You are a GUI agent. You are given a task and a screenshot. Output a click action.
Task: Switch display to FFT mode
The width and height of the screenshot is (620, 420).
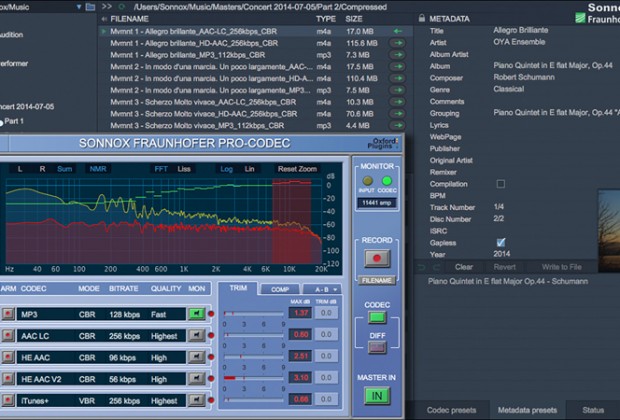[161, 169]
